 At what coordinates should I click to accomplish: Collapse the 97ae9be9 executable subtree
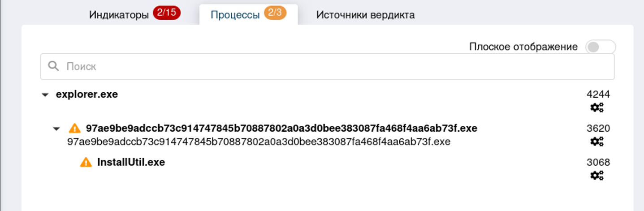click(56, 129)
